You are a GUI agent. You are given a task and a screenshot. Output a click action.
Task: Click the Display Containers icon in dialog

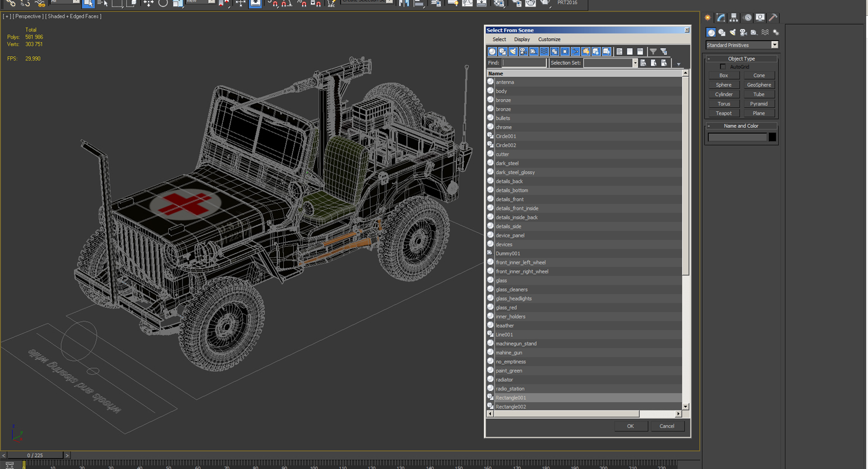click(x=586, y=52)
